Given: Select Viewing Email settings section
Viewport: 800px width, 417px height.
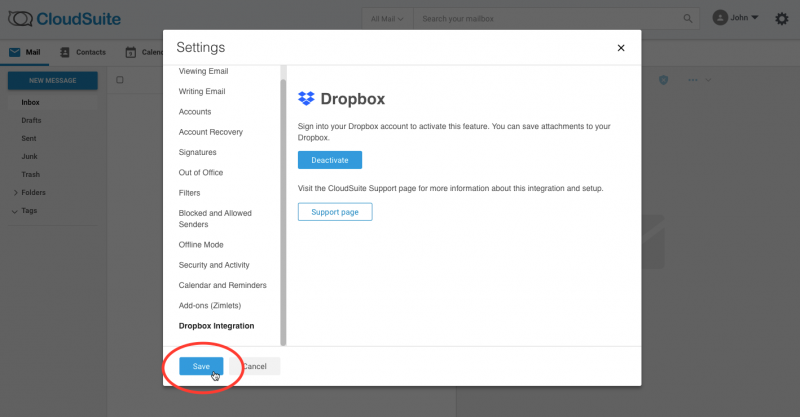Looking at the screenshot, I should 203,71.
